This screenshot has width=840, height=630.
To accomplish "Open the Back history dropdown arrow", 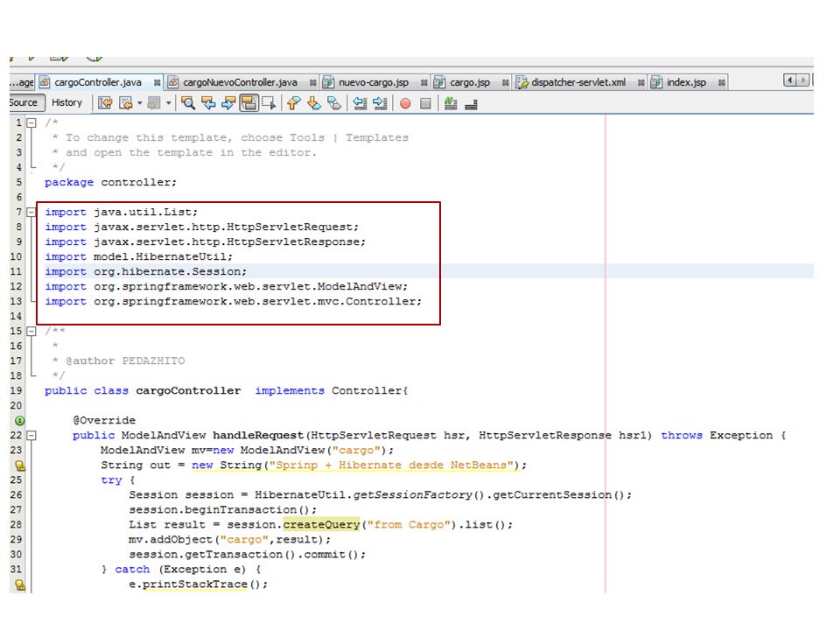I will (139, 103).
